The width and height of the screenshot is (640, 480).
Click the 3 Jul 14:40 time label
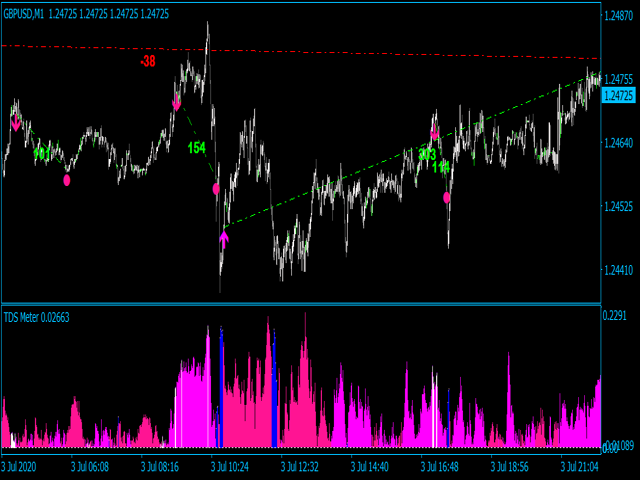pos(370,467)
